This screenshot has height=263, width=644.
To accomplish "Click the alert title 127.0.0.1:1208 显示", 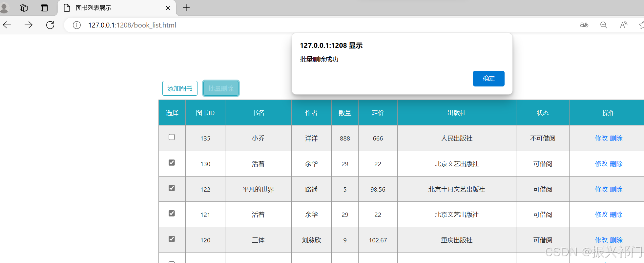I will click(x=331, y=46).
